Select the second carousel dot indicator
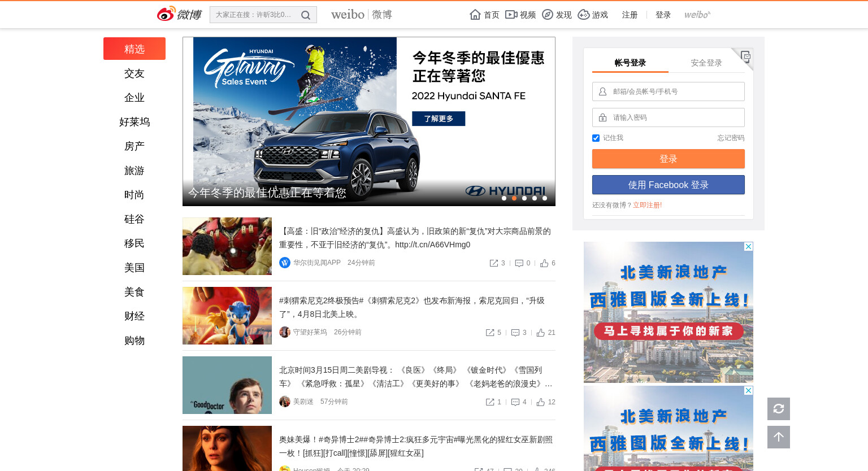The image size is (868, 471). click(x=514, y=198)
